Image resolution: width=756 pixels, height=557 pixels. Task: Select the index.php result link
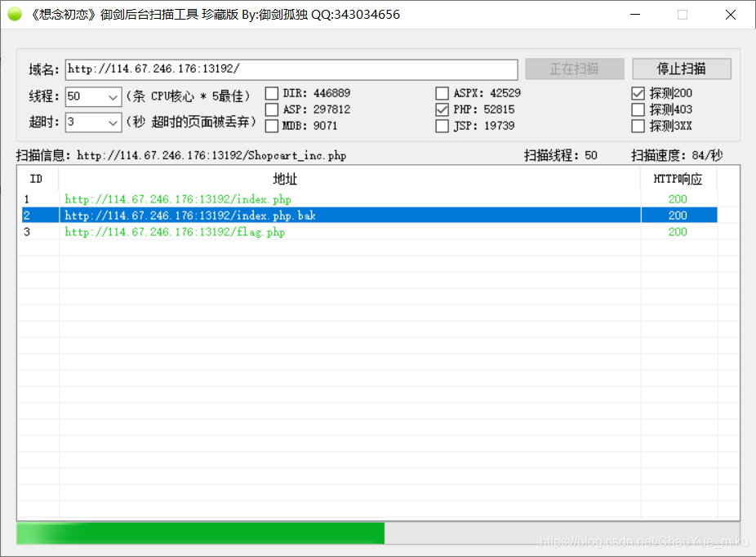176,199
